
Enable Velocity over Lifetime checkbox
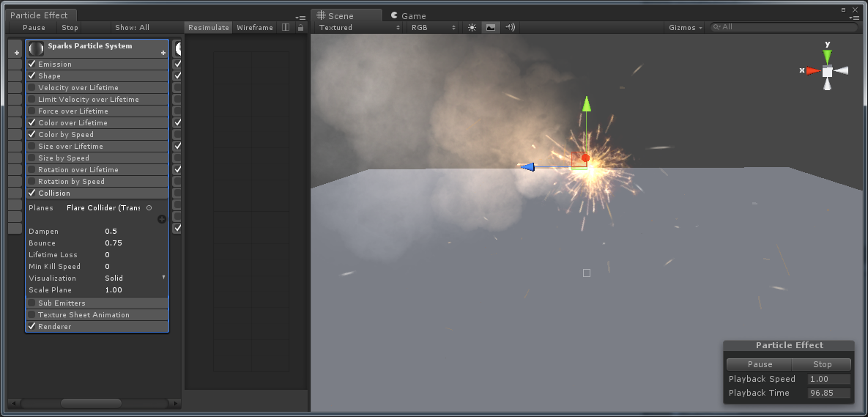tap(32, 87)
